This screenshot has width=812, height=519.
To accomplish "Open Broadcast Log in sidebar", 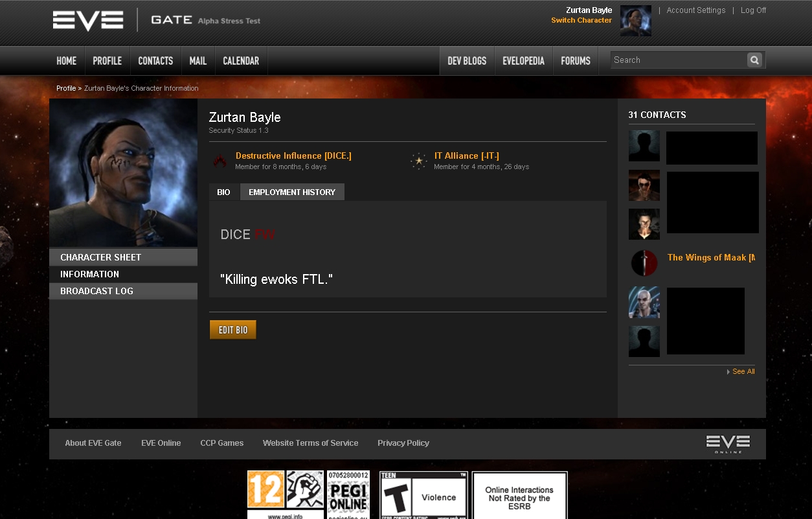I will click(124, 291).
